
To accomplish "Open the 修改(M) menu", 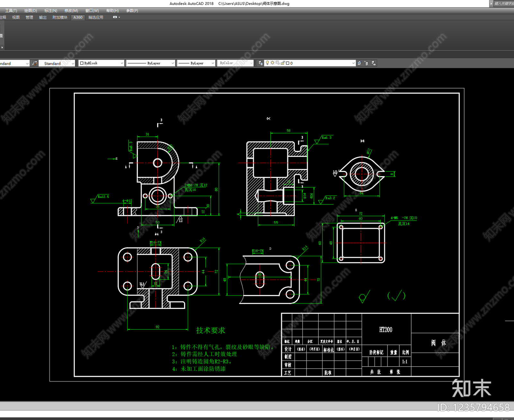I will coord(71,11).
